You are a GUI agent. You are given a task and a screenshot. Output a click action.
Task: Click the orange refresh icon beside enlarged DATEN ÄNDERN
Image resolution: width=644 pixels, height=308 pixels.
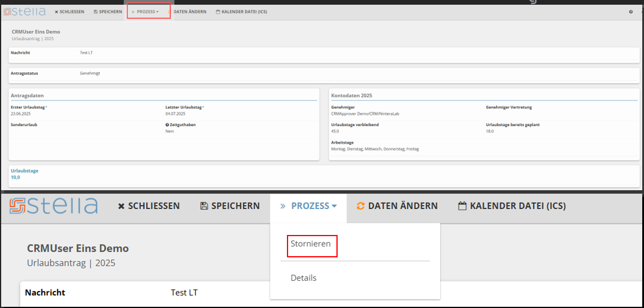(361, 206)
